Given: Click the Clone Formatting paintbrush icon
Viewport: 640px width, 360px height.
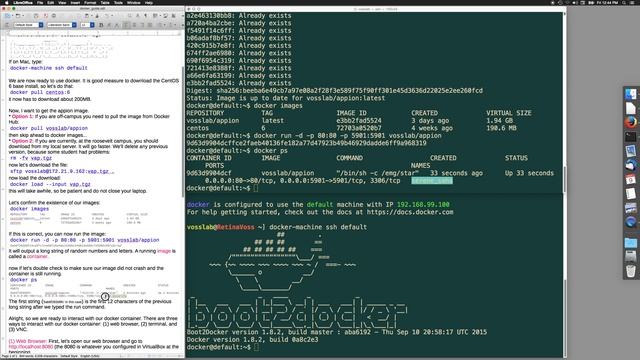Looking at the screenshot, I should tap(97, 16).
